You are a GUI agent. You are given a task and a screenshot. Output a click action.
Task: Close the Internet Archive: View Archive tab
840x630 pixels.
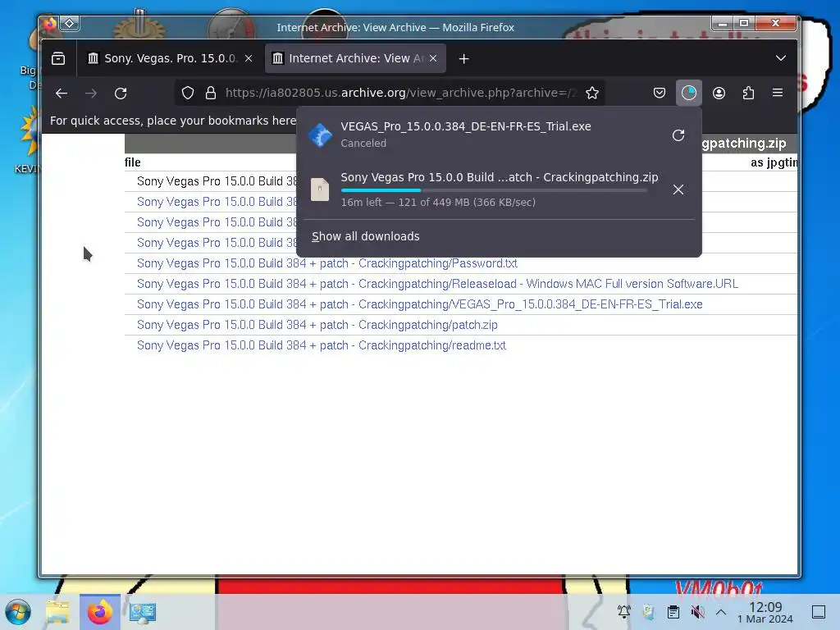tap(433, 58)
